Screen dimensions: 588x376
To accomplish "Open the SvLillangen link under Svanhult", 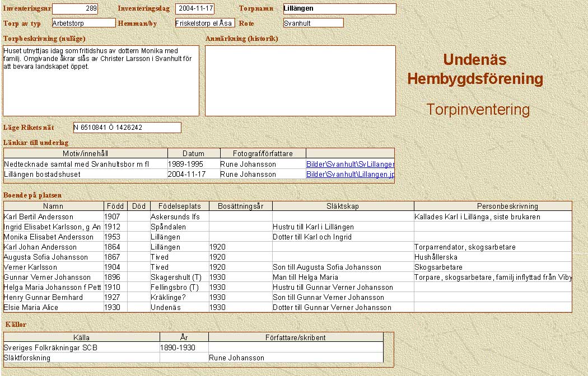I will [x=350, y=164].
